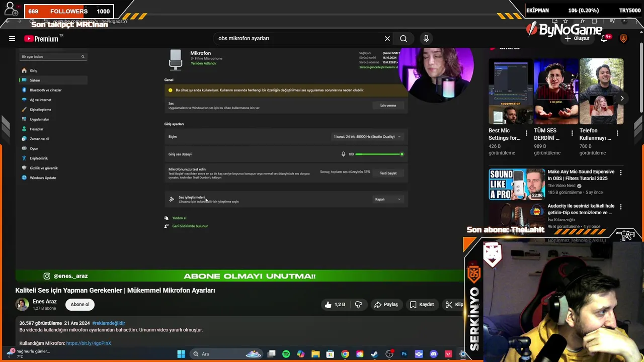Open Spotify from the taskbar
644x362 pixels.
click(x=286, y=354)
